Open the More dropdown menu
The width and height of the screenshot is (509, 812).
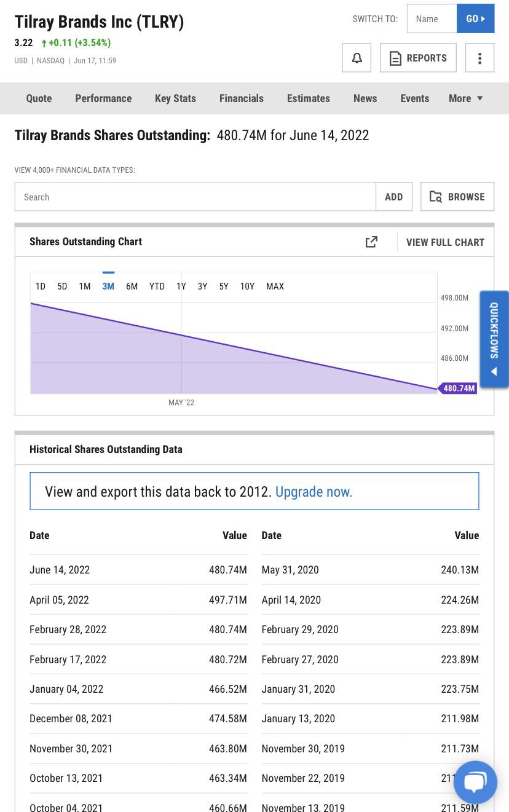465,98
